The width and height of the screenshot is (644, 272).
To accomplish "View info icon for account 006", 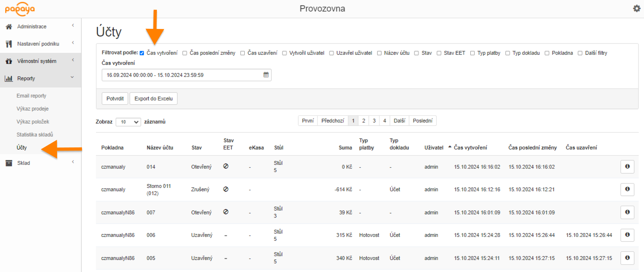I will pyautogui.click(x=627, y=235).
